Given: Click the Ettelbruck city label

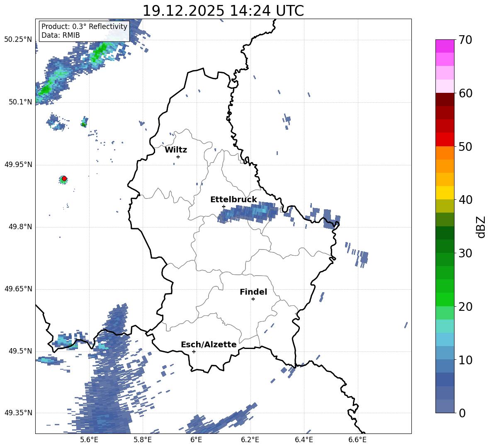Looking at the screenshot, I should pos(233,200).
